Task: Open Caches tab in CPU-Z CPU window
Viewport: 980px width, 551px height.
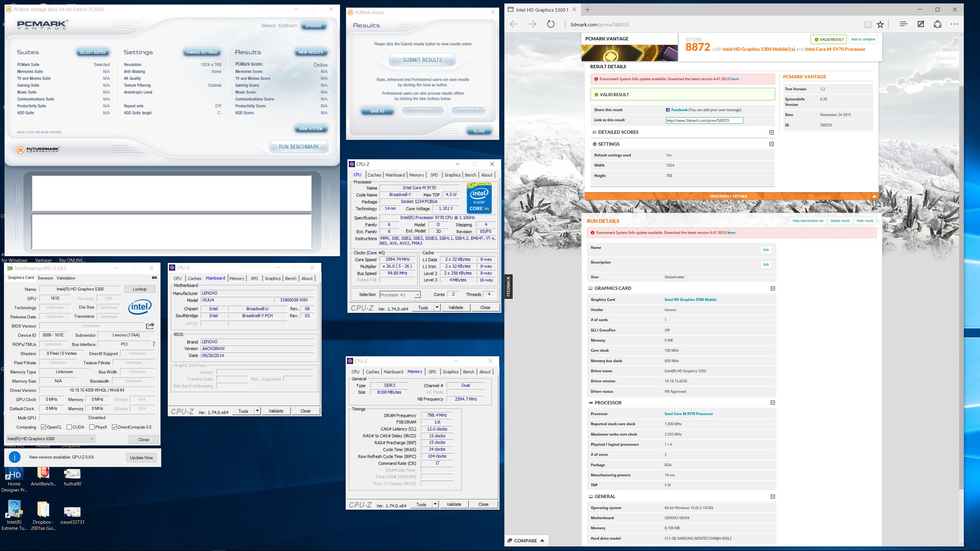Action: 374,175
